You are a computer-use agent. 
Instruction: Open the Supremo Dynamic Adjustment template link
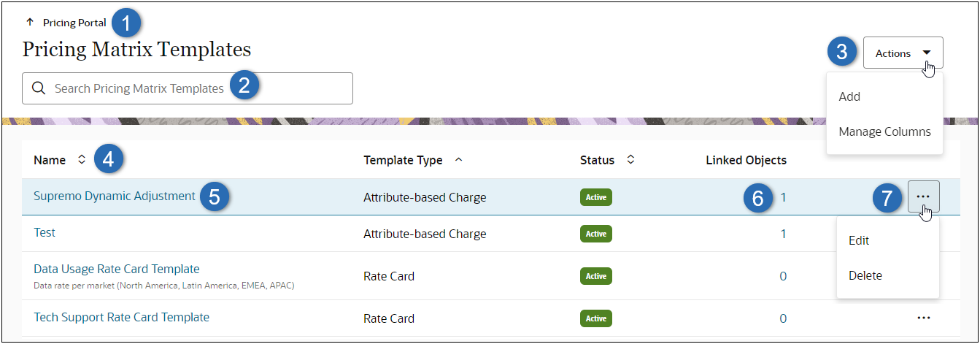115,196
